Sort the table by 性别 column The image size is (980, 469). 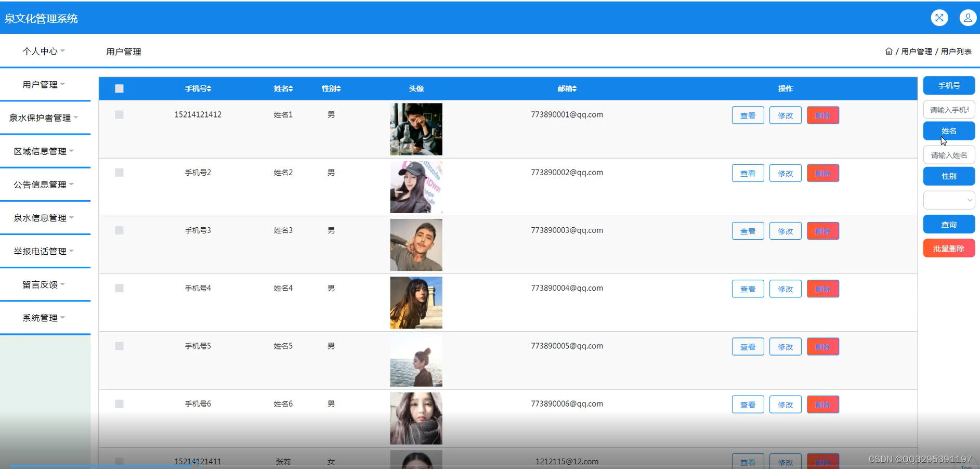[331, 89]
